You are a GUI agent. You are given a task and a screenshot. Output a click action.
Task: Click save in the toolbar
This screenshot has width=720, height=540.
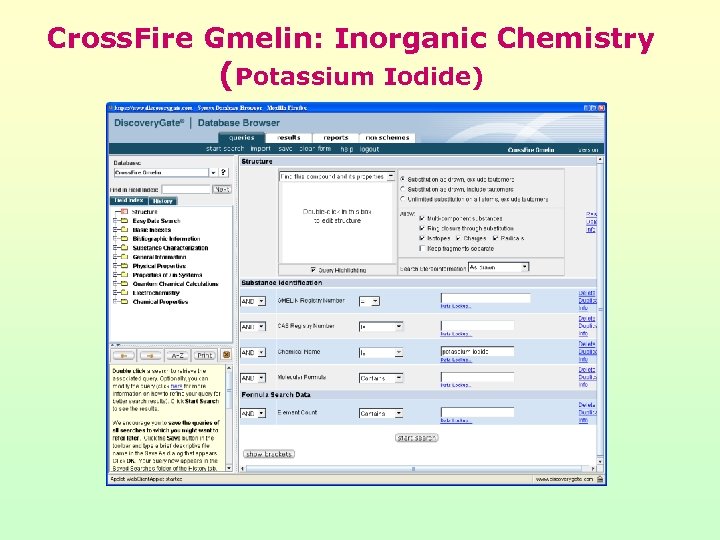click(x=285, y=149)
